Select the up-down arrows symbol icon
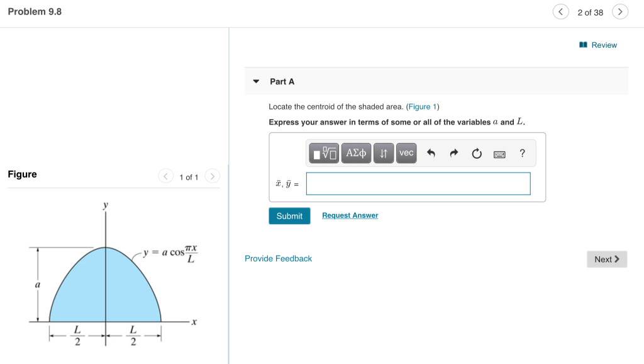Viewport: 644px width, 364px height. pos(384,152)
